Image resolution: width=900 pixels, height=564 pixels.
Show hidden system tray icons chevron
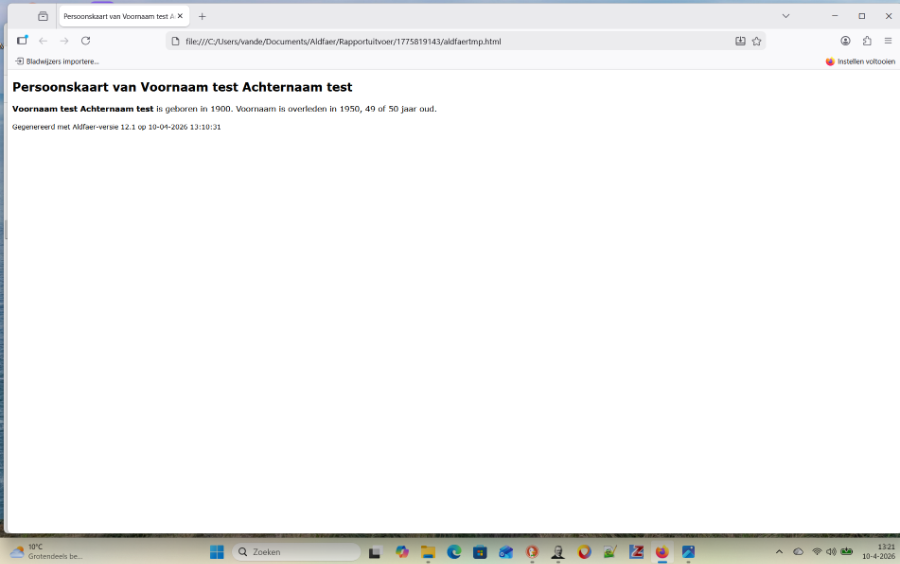click(x=779, y=552)
